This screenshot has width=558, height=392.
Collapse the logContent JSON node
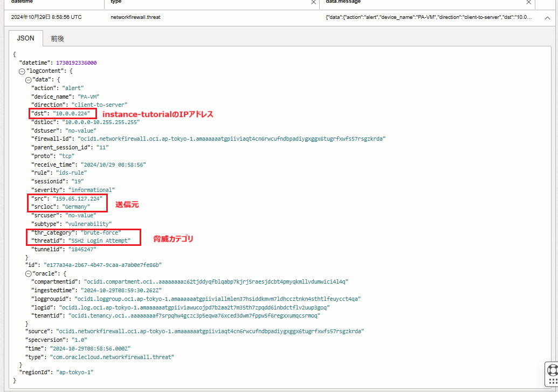click(22, 71)
